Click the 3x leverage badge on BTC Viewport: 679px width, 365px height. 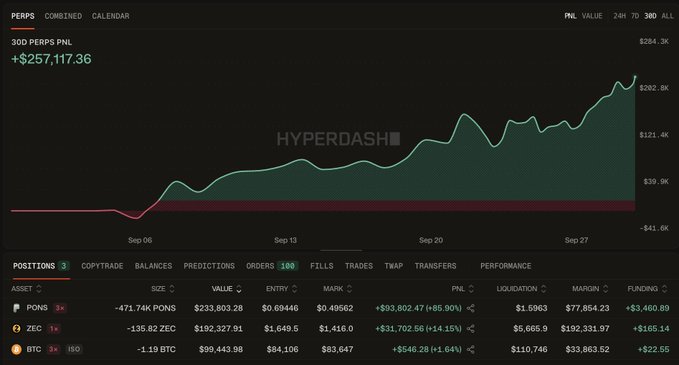[x=53, y=349]
